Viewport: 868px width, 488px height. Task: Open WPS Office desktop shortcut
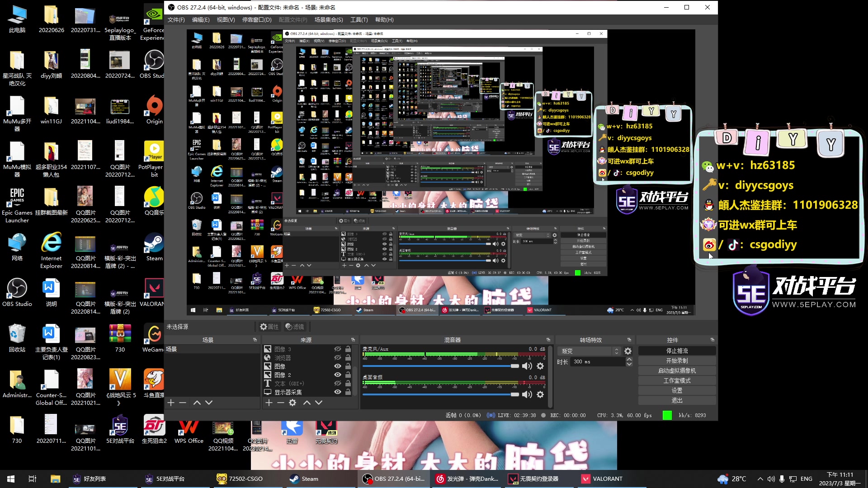pos(189,430)
